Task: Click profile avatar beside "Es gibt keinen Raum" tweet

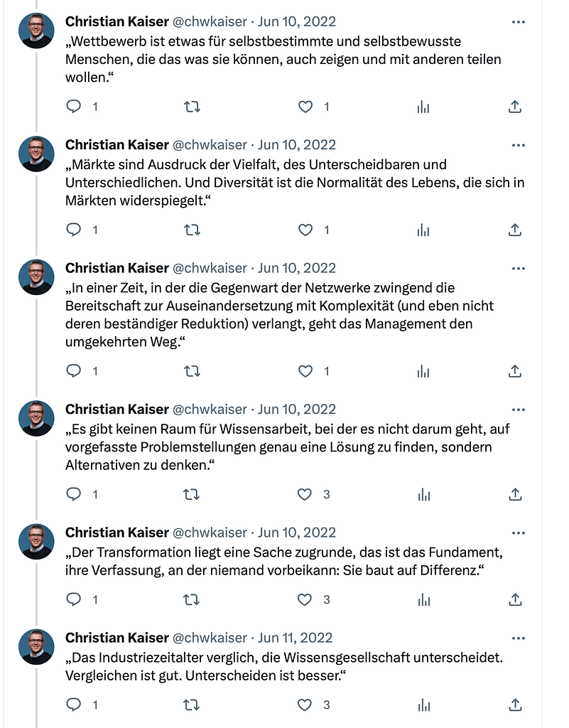Action: coord(36,418)
